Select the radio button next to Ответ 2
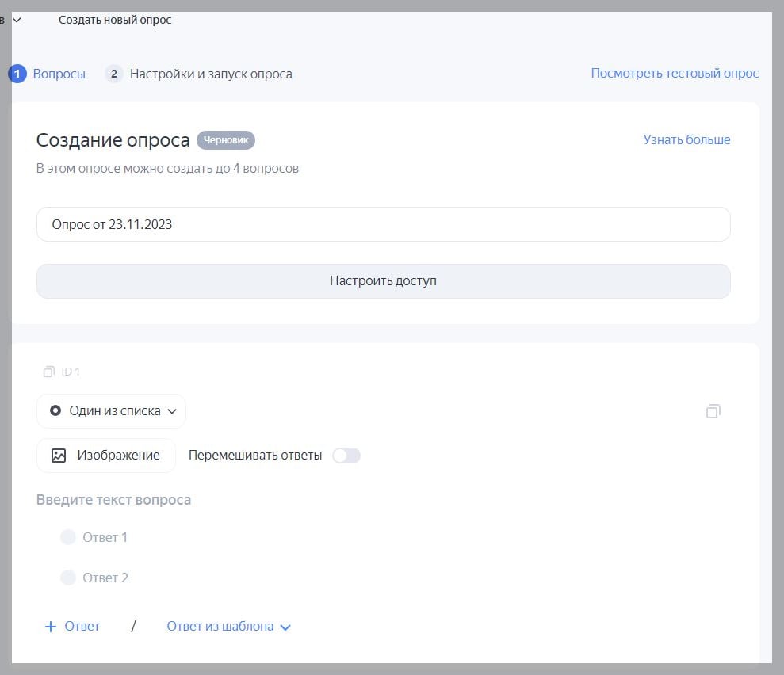 pyautogui.click(x=68, y=578)
